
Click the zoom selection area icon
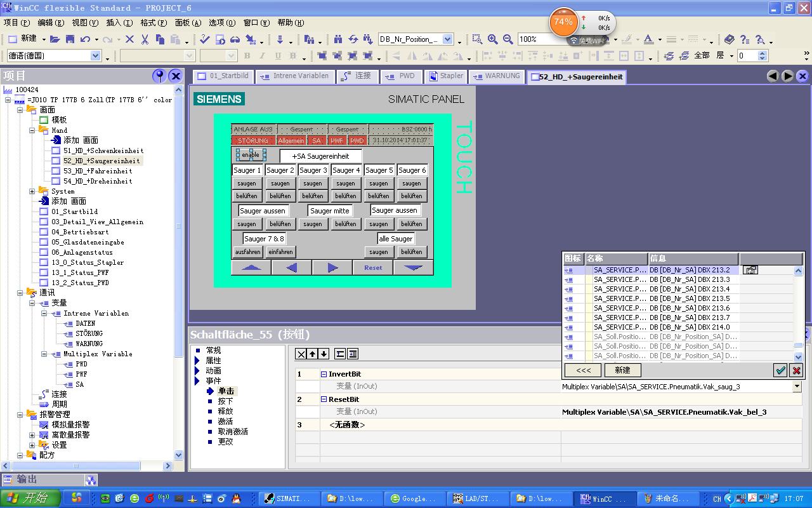(478, 39)
